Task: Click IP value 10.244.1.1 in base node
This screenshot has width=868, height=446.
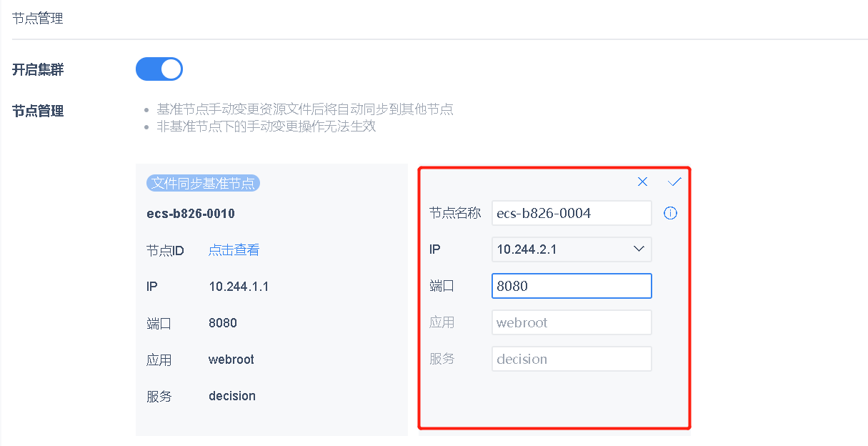Action: point(239,287)
